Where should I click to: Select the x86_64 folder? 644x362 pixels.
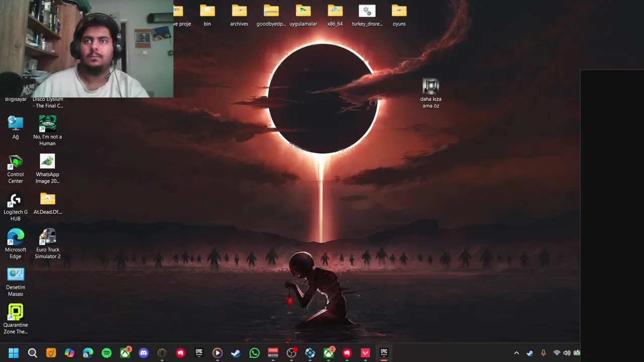(x=335, y=15)
